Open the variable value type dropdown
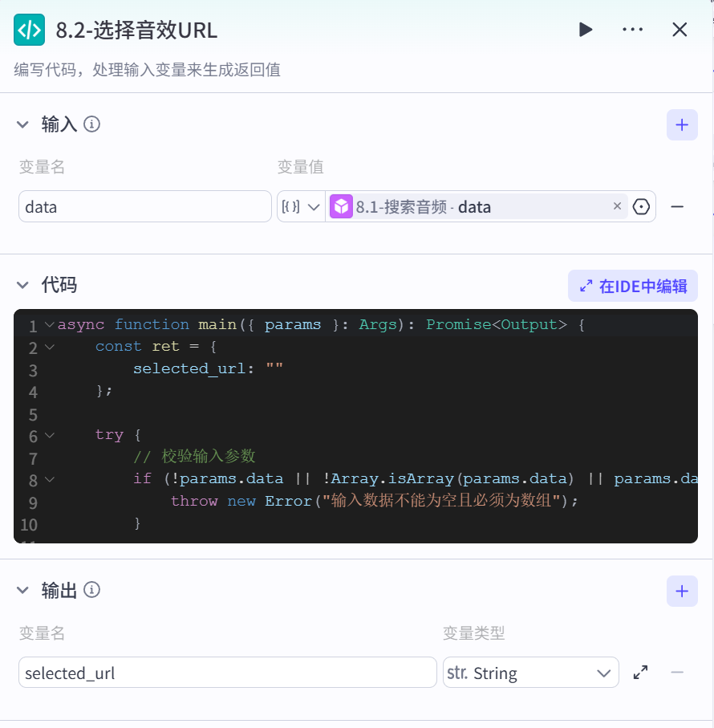 pos(301,206)
